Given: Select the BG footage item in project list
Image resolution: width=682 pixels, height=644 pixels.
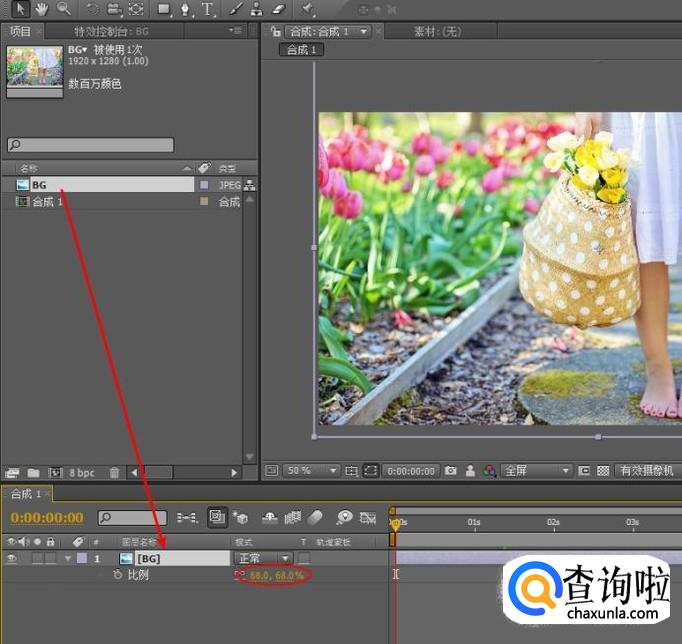Looking at the screenshot, I should coord(104,185).
